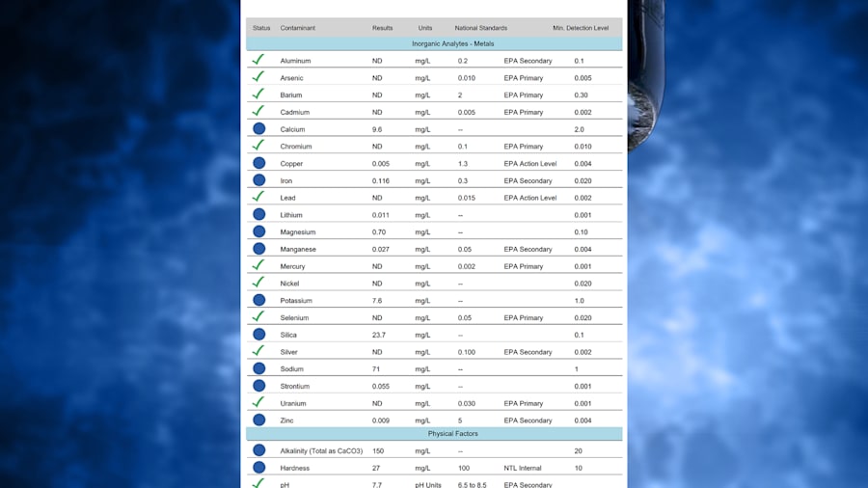This screenshot has width=868, height=488.
Task: Click the green checkmark beside Chromium
Action: [x=258, y=145]
